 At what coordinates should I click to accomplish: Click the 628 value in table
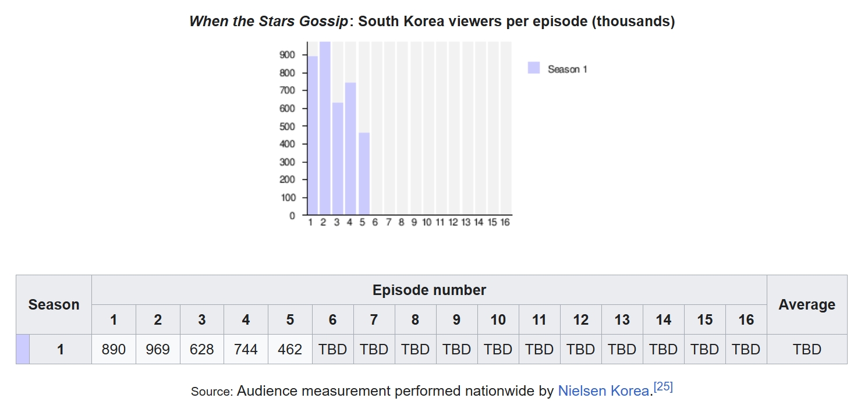[x=202, y=349]
